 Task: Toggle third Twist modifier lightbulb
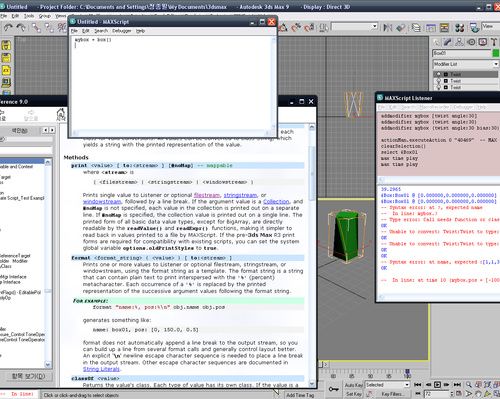[439, 87]
